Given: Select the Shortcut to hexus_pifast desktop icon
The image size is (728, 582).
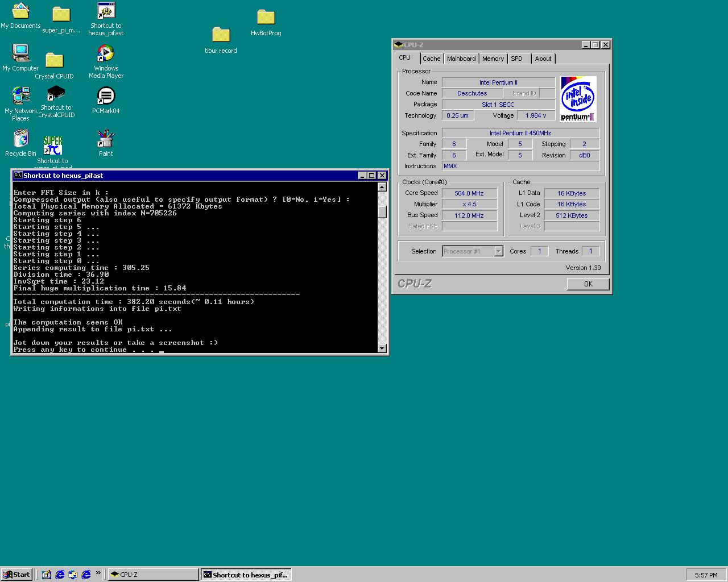Looking at the screenshot, I should tap(106, 19).
